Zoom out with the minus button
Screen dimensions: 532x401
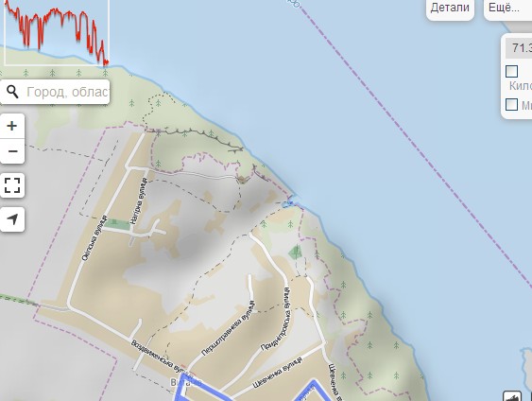12,151
